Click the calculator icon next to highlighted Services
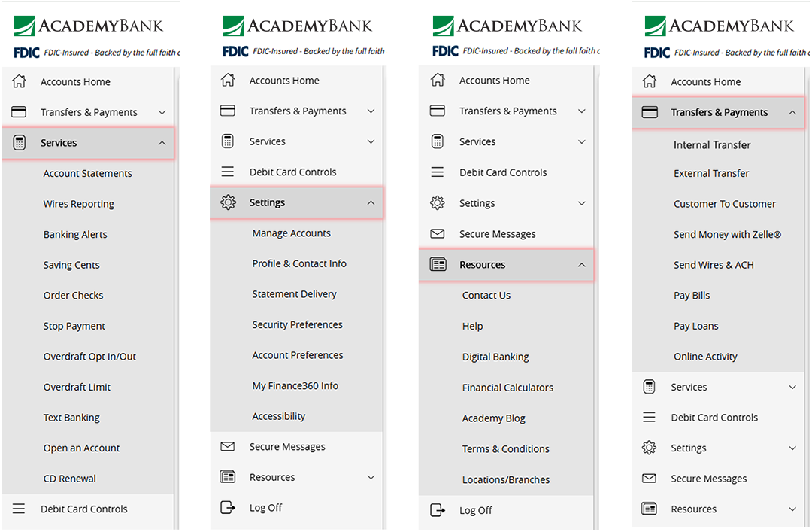812x532 pixels. [x=19, y=142]
